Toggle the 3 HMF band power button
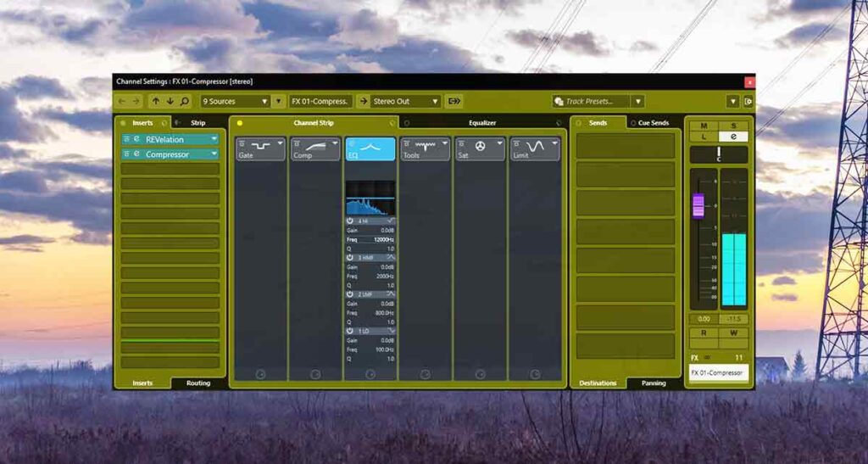This screenshot has width=868, height=464. pyautogui.click(x=350, y=258)
